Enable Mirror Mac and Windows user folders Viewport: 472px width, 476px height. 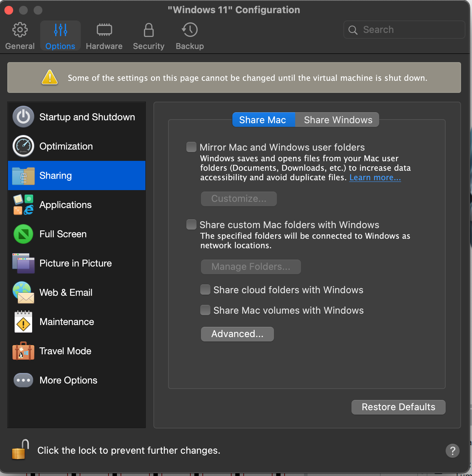pos(191,147)
